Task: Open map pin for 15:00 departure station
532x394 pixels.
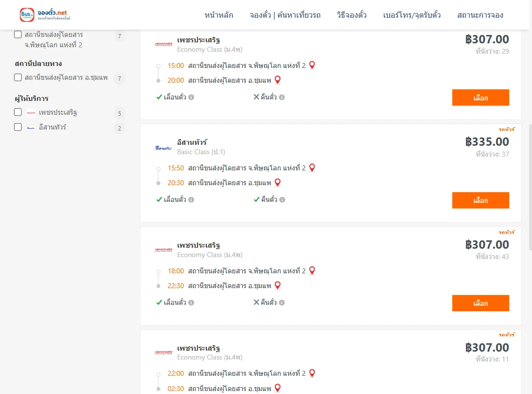Action: point(312,65)
